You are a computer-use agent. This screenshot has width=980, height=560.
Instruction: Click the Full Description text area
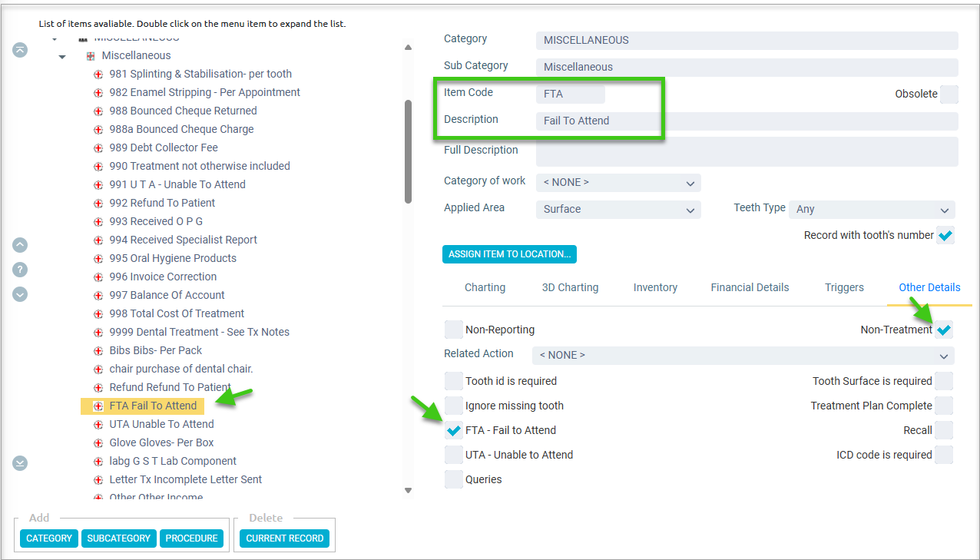[747, 151]
